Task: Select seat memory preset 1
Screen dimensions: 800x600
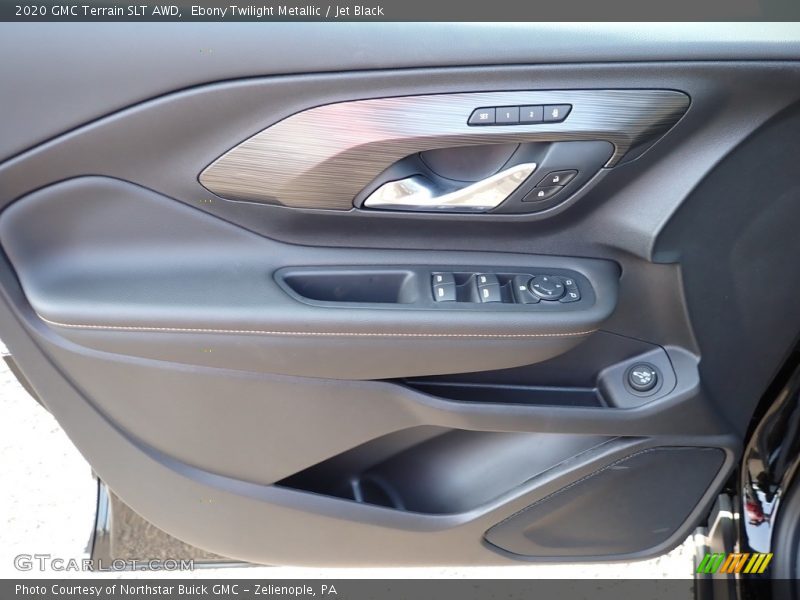Action: click(x=508, y=113)
